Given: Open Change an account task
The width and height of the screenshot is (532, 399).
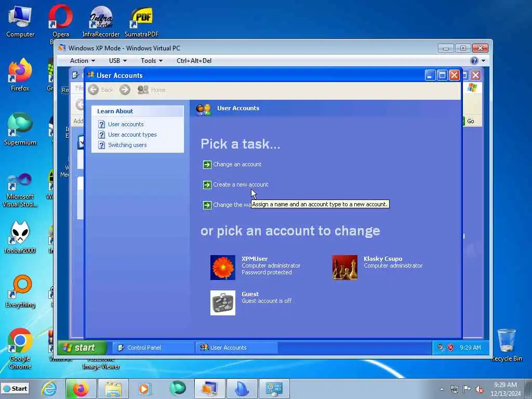Looking at the screenshot, I should [x=237, y=164].
